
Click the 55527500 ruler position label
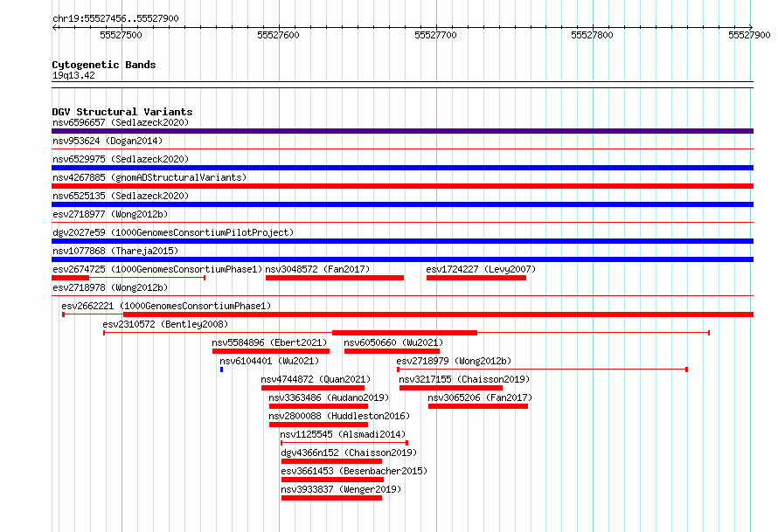[x=121, y=35]
